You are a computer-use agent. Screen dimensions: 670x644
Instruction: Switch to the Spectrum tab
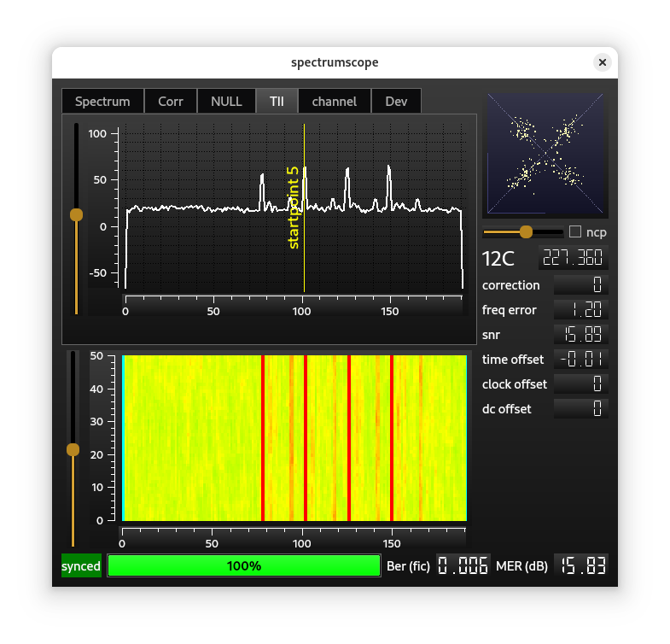102,102
